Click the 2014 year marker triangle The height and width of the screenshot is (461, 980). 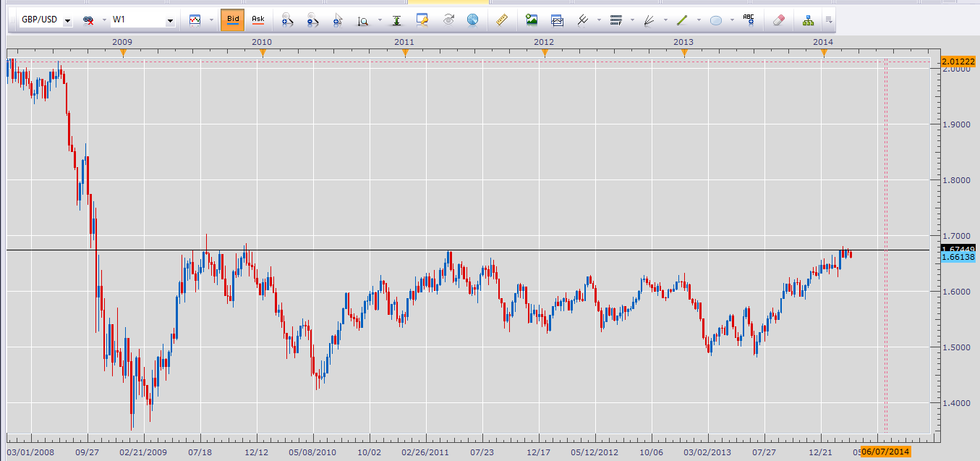pyautogui.click(x=824, y=53)
